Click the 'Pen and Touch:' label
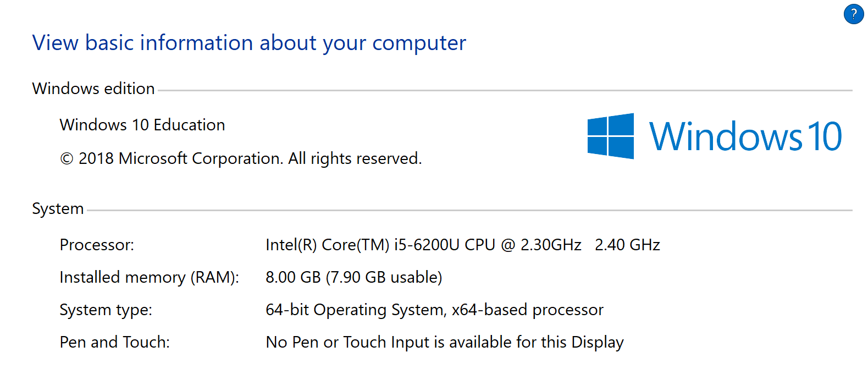868x374 pixels. pyautogui.click(x=114, y=342)
